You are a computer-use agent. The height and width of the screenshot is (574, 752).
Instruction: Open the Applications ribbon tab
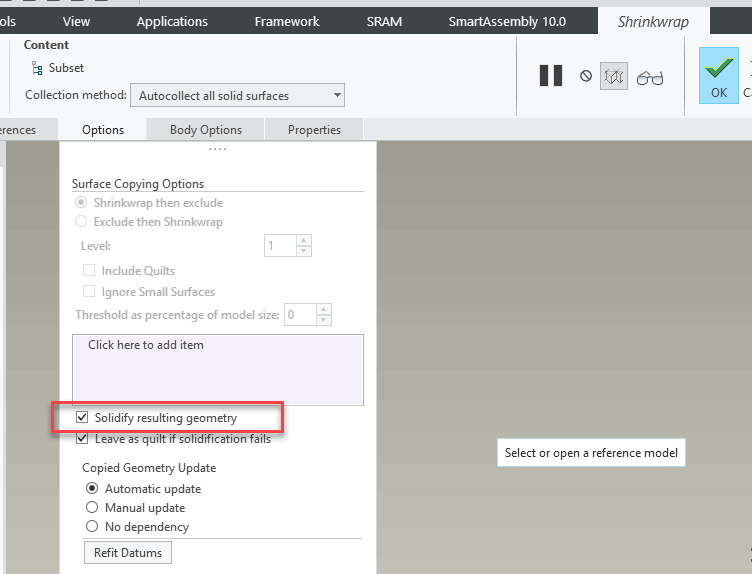172,22
